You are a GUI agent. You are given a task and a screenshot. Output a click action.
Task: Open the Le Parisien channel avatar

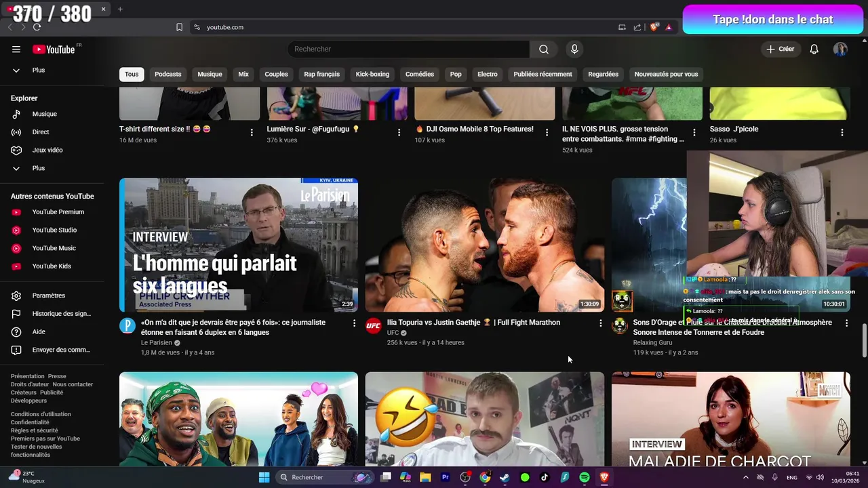click(127, 326)
